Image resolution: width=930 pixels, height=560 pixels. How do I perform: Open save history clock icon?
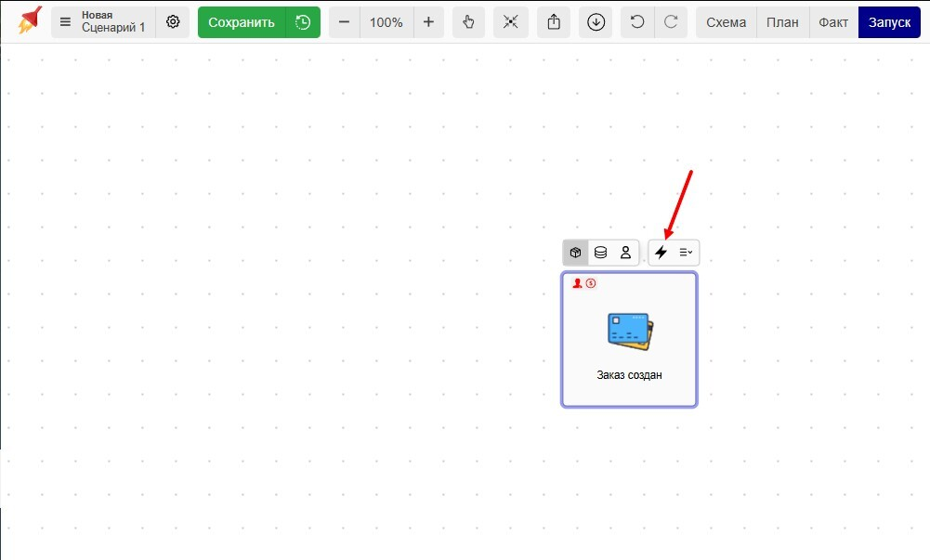click(x=303, y=22)
